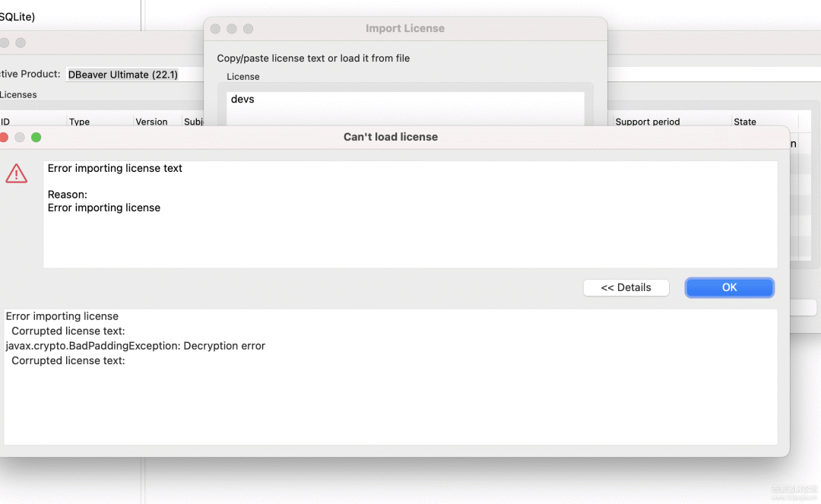Click the Import License title bar
Viewport: 821px width, 504px height.
[405, 29]
